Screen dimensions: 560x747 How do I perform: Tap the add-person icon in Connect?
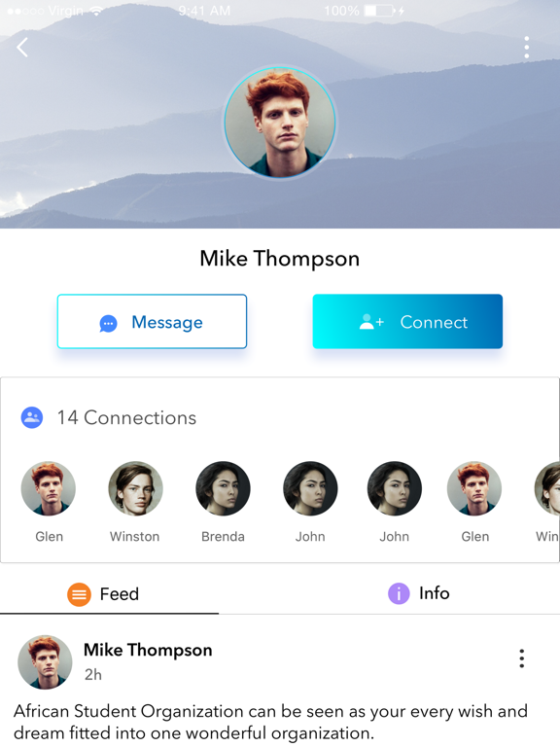click(x=371, y=322)
